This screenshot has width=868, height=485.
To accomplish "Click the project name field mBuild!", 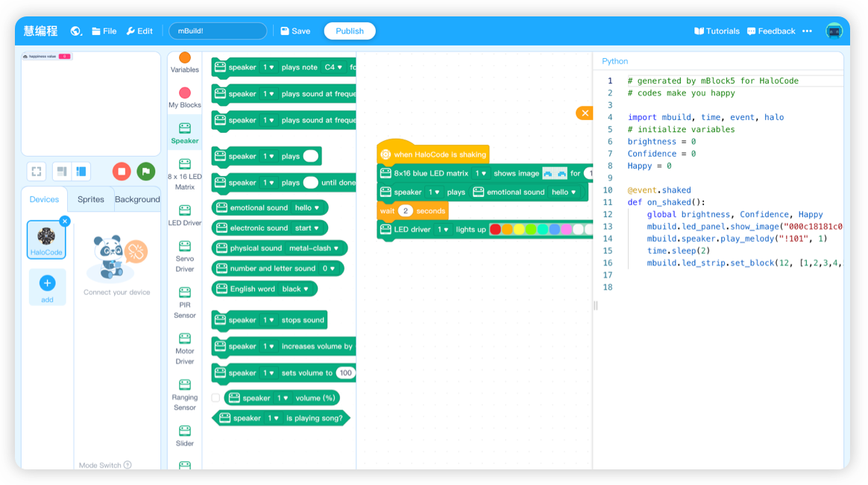I will tap(218, 31).
